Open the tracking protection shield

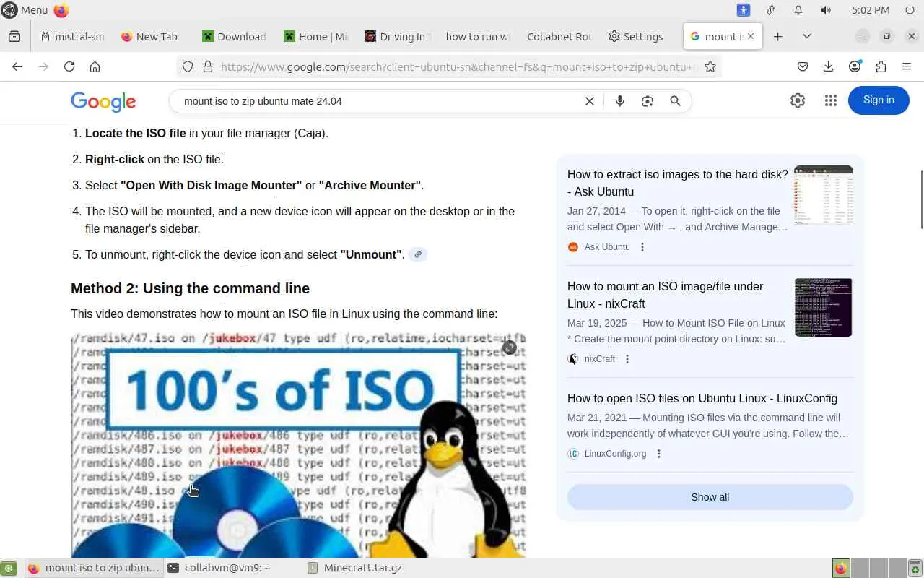click(x=188, y=66)
